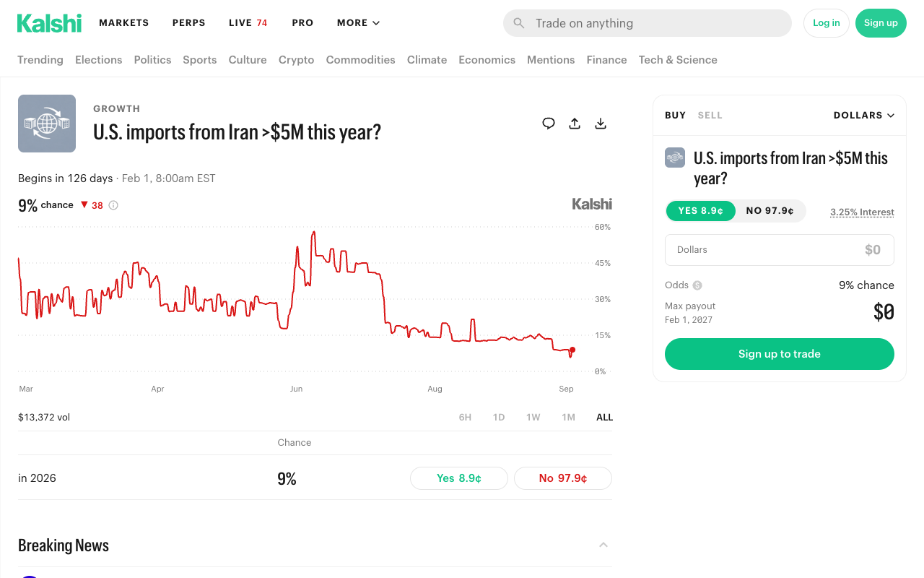Click the red endpoint marker on chart
Viewport: 924px width, 578px height.
point(572,350)
